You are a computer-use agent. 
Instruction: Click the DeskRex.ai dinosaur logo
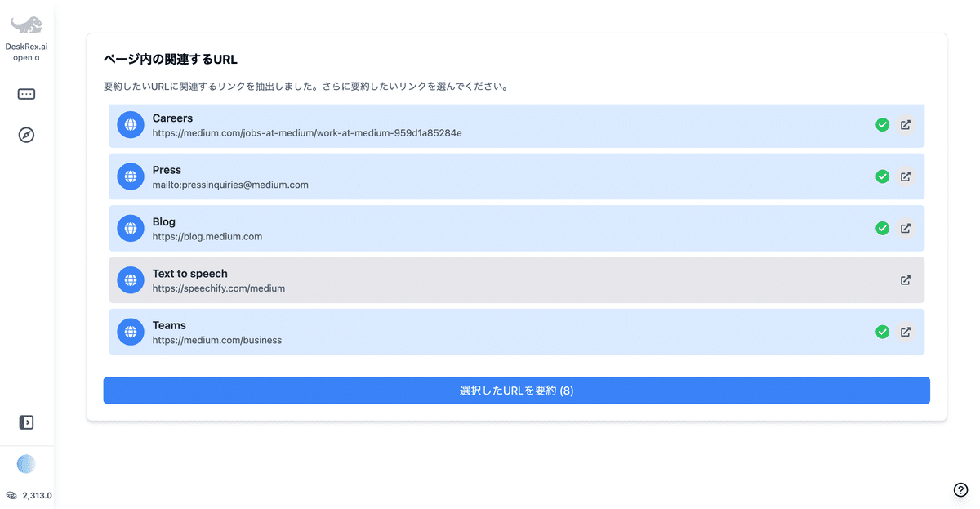[26, 24]
